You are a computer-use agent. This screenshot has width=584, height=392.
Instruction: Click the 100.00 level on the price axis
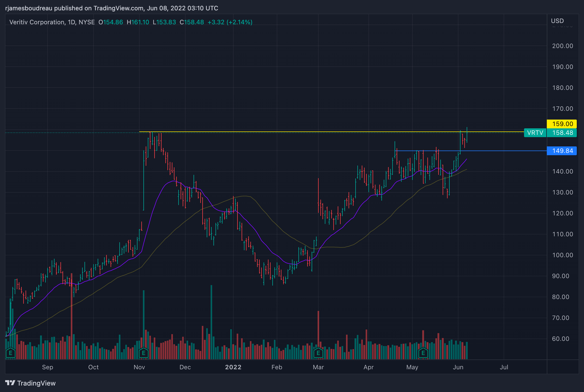[562, 255]
